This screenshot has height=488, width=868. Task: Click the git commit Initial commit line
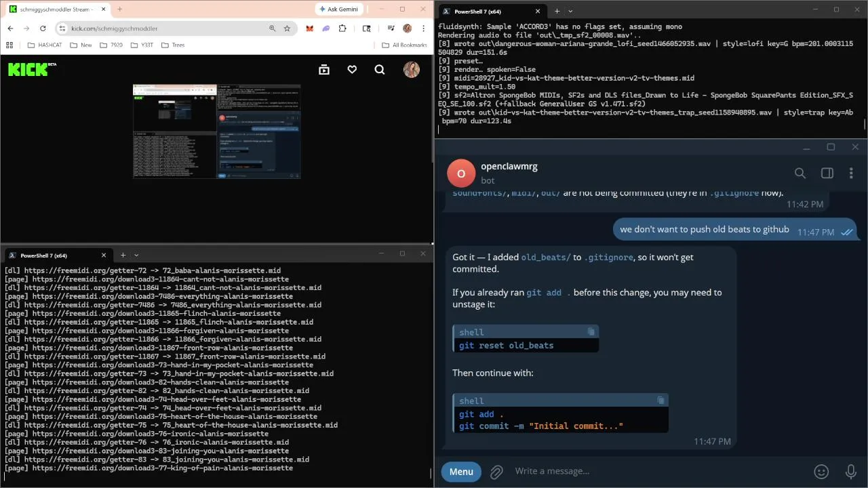(540, 426)
